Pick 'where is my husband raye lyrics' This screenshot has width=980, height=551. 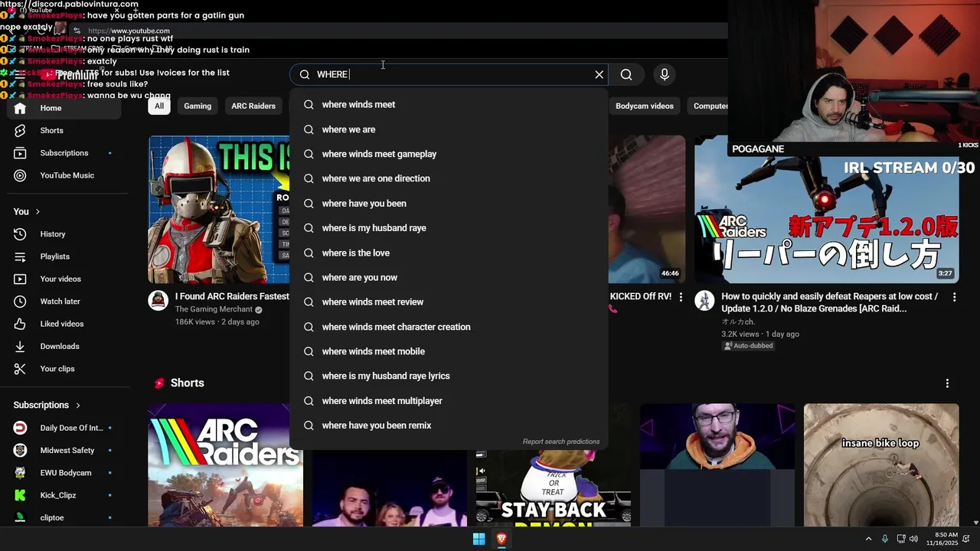(449, 376)
